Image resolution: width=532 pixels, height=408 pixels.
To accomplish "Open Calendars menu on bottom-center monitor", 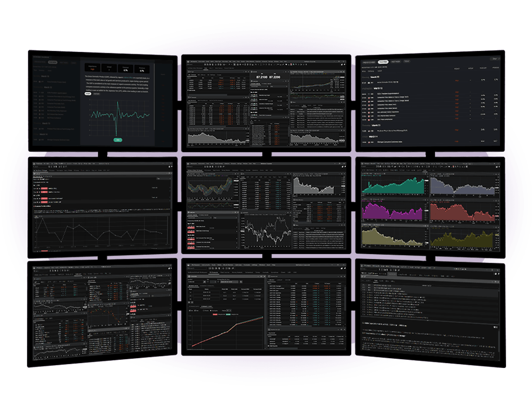I will click(x=239, y=265).
